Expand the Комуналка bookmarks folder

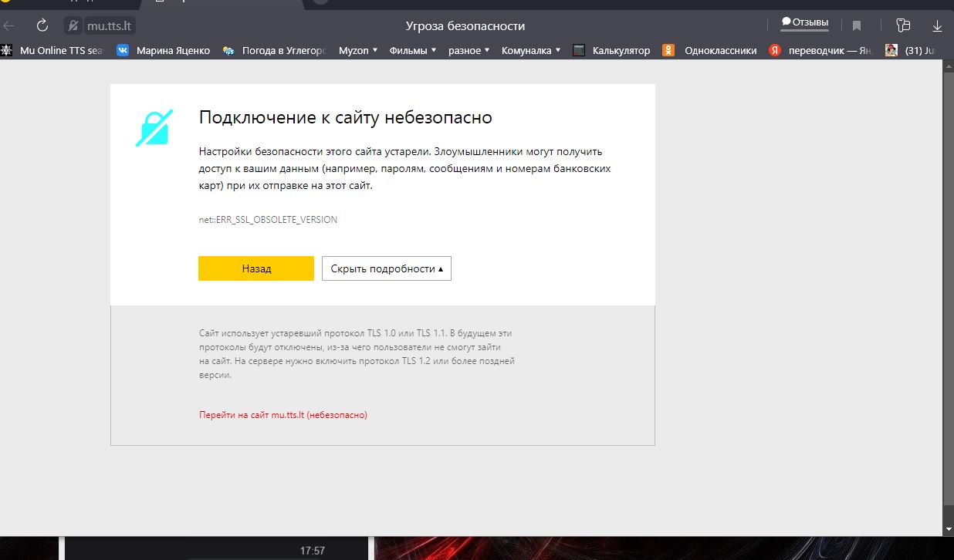[x=531, y=50]
